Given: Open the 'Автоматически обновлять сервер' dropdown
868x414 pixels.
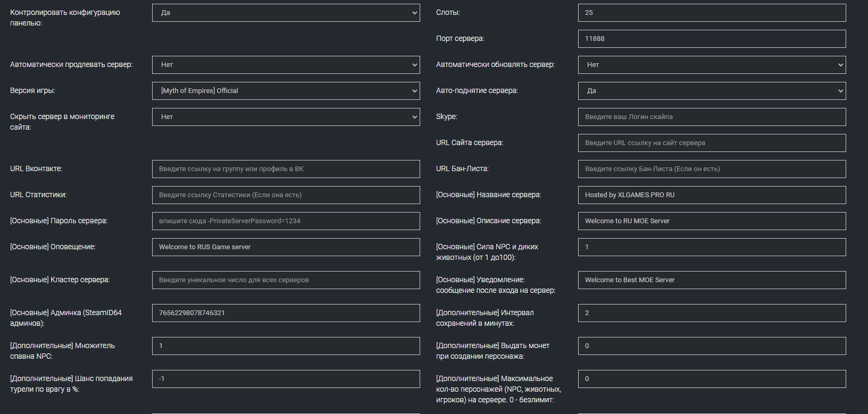Looking at the screenshot, I should 712,65.
